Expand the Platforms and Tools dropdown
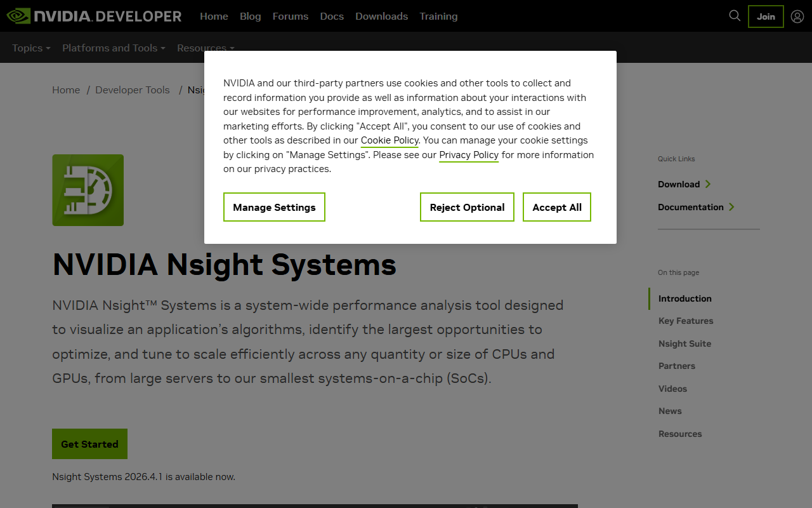Viewport: 812px width, 508px height. [x=114, y=48]
